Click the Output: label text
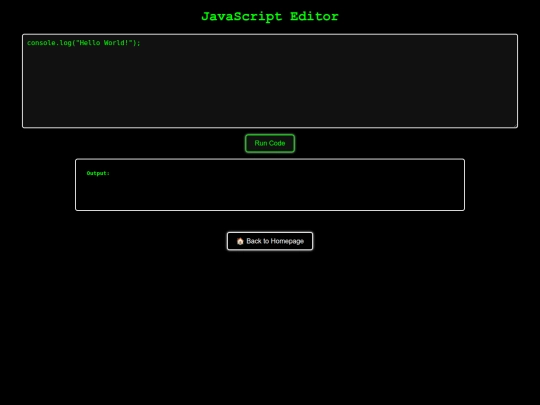 click(x=98, y=173)
